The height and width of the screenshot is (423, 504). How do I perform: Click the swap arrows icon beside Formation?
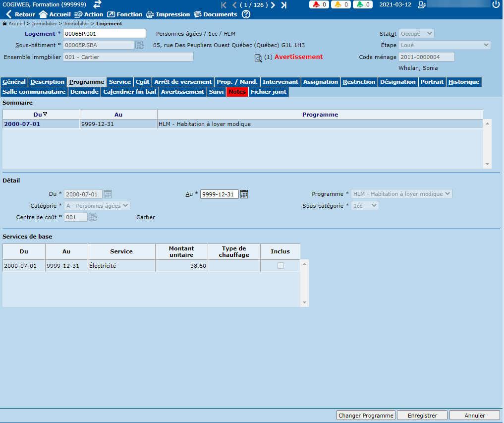pos(97,4)
